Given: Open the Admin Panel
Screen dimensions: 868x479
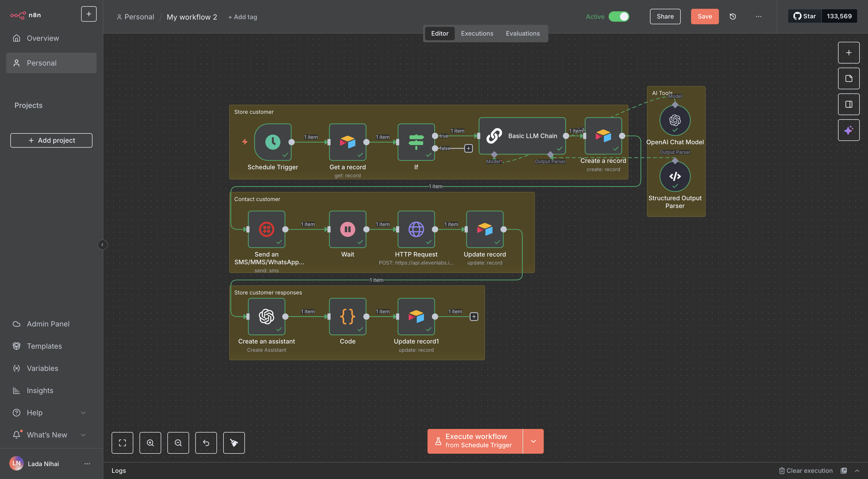Looking at the screenshot, I should pyautogui.click(x=51, y=324).
